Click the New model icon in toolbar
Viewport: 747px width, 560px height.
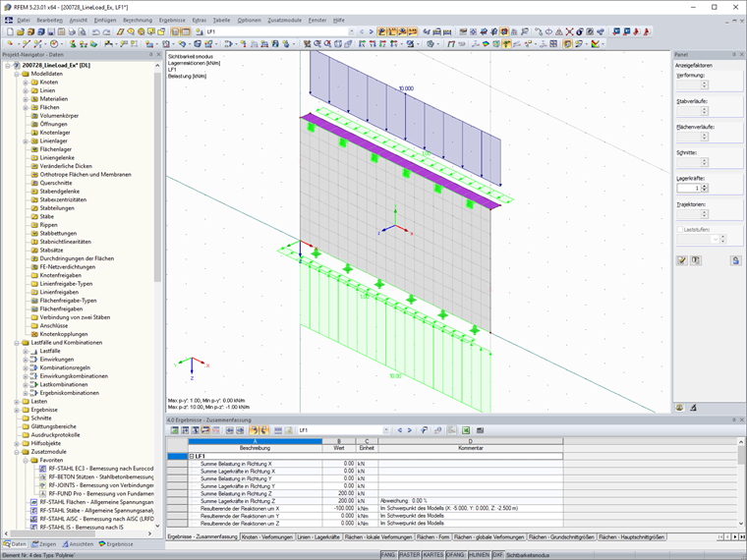click(x=10, y=31)
